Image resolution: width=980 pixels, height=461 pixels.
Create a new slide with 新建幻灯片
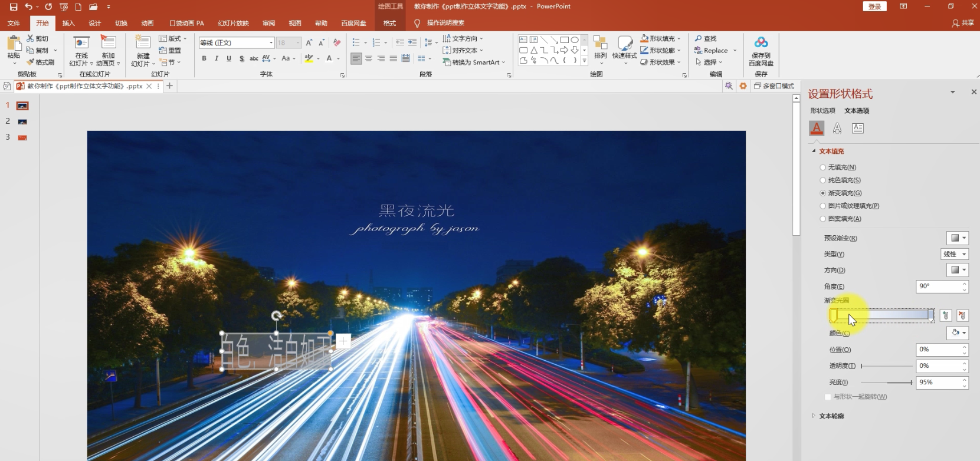[143, 50]
